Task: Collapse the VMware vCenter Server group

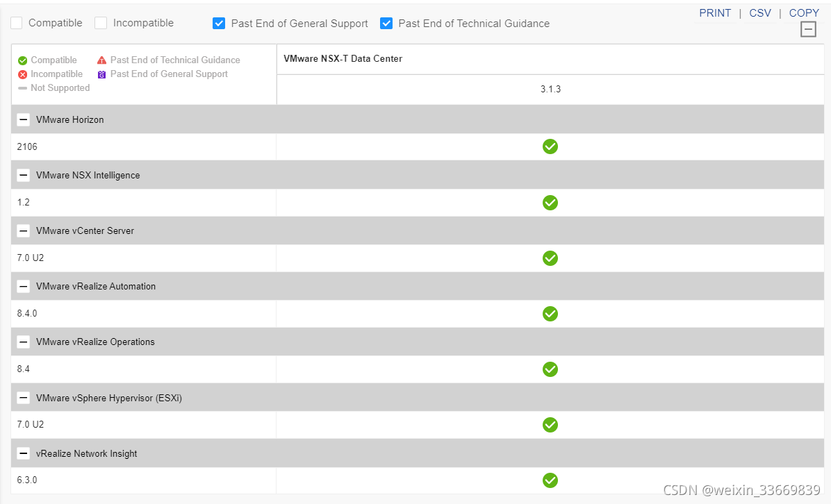Action: (24, 230)
